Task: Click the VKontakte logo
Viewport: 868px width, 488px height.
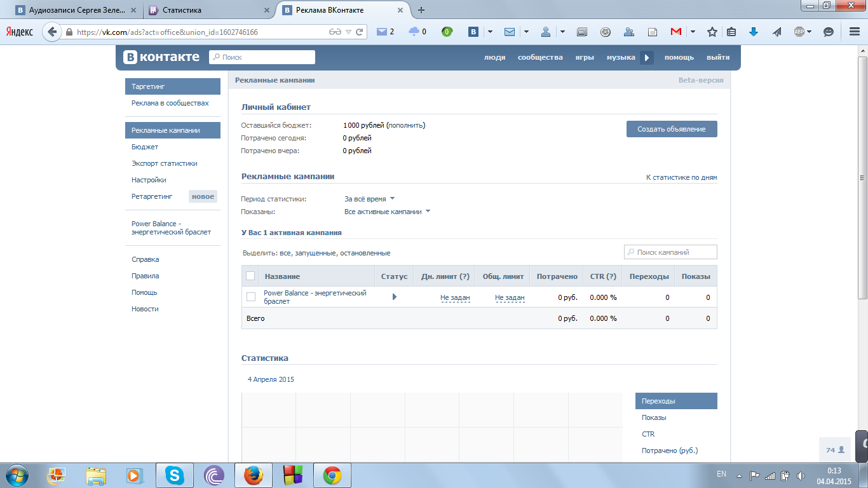Action: point(161,57)
